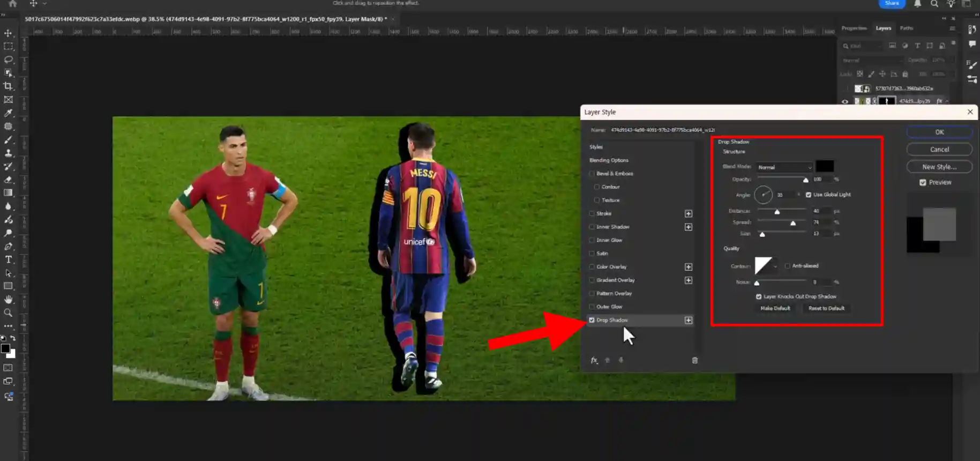This screenshot has width=980, height=461.
Task: Switch to the Properties tab
Action: coord(854,28)
